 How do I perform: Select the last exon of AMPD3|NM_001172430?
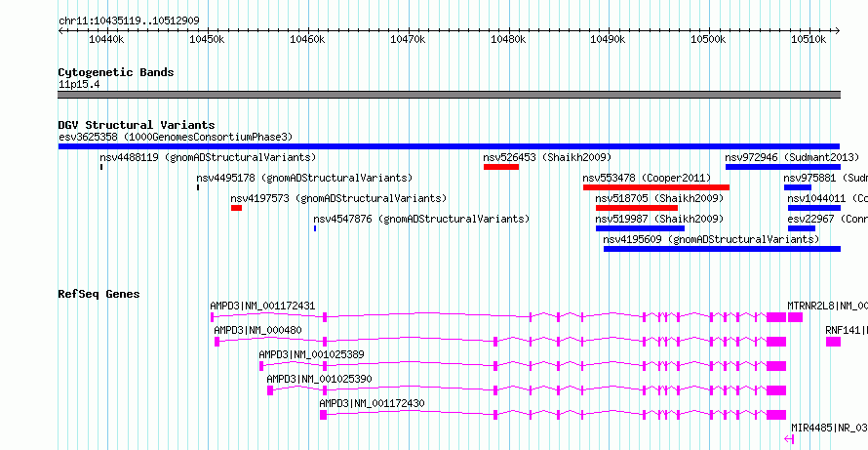[776, 415]
